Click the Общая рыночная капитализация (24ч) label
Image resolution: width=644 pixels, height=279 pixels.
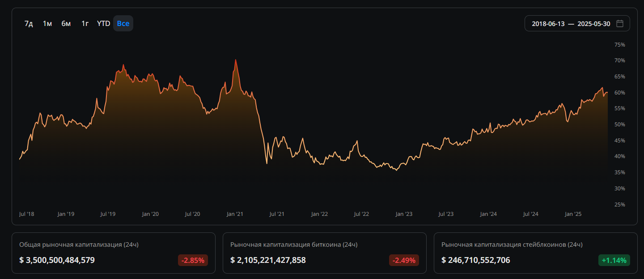(x=79, y=245)
